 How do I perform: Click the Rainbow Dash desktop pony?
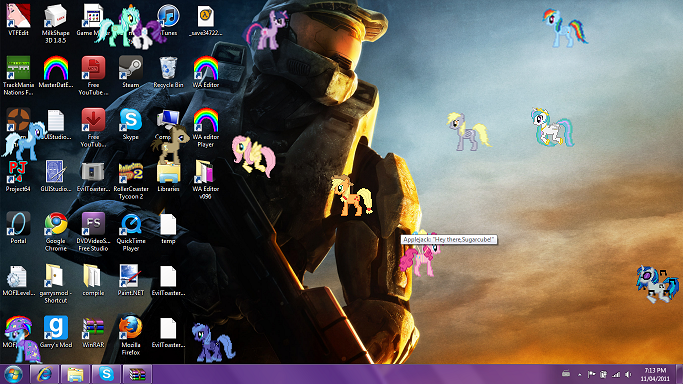[565, 28]
